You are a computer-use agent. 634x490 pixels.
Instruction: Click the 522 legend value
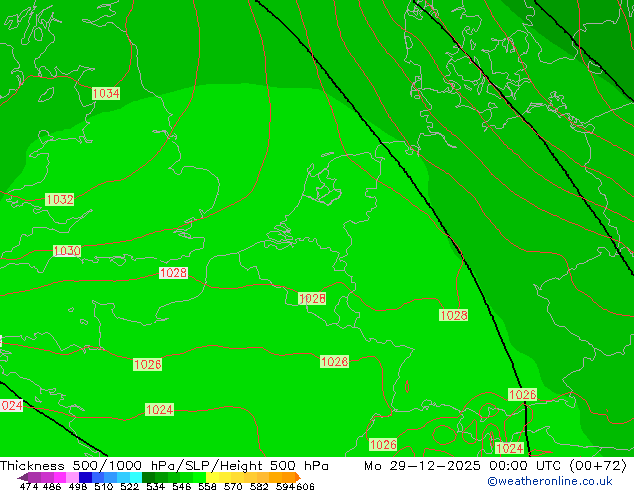pyautogui.click(x=129, y=486)
